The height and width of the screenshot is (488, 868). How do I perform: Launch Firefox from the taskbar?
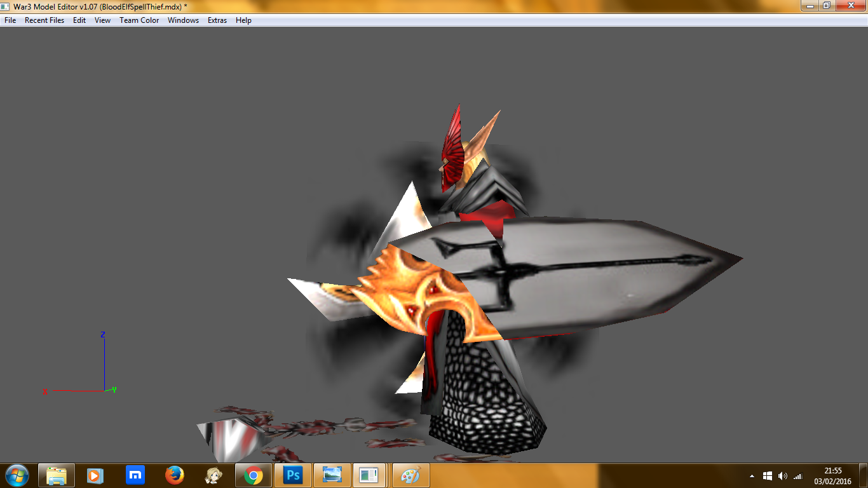[x=174, y=475]
